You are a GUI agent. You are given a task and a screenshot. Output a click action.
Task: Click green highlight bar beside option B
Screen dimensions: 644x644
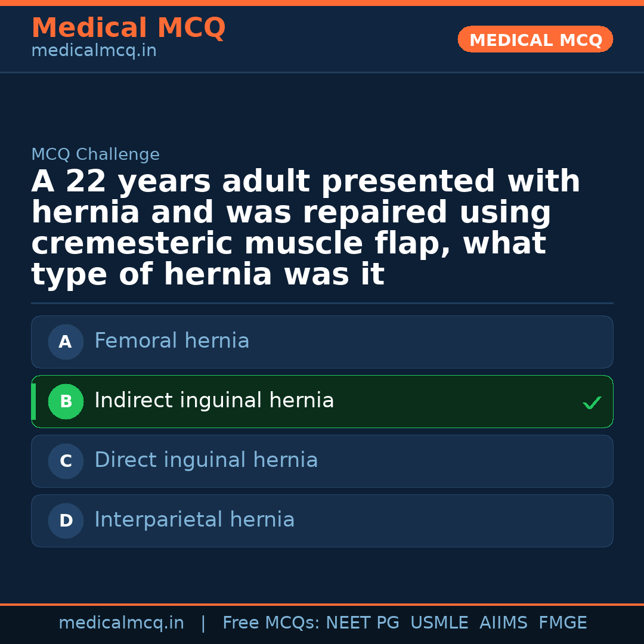click(33, 401)
